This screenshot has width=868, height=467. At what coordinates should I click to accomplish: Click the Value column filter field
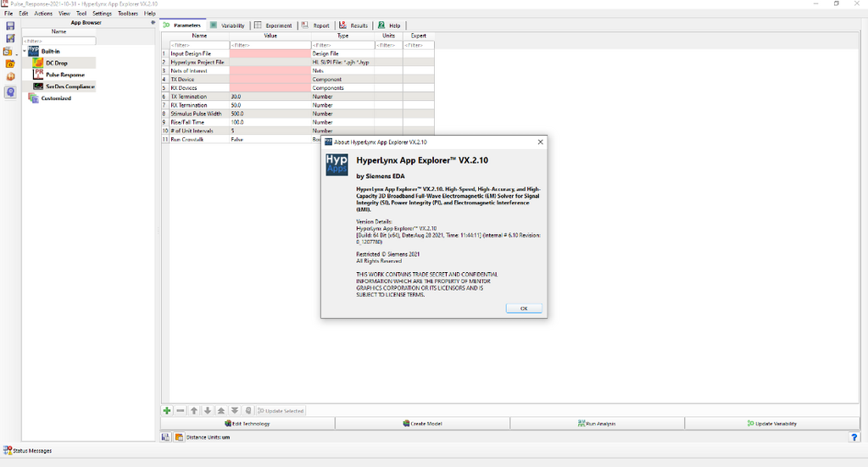[x=270, y=46]
